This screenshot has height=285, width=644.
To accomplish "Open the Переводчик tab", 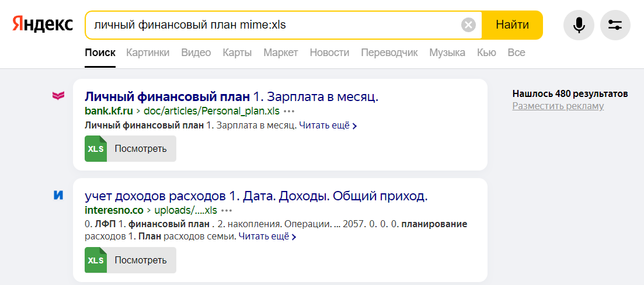I will (x=389, y=53).
